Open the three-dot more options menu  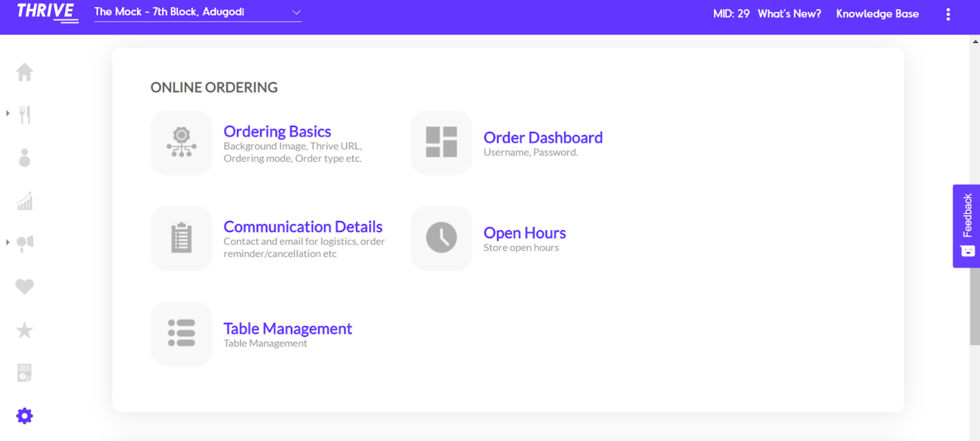point(948,14)
